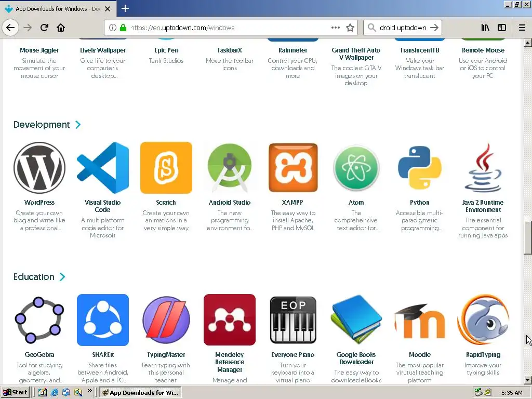Open the Google Books Downloader icon
This screenshot has width=532, height=399.
tap(356, 320)
